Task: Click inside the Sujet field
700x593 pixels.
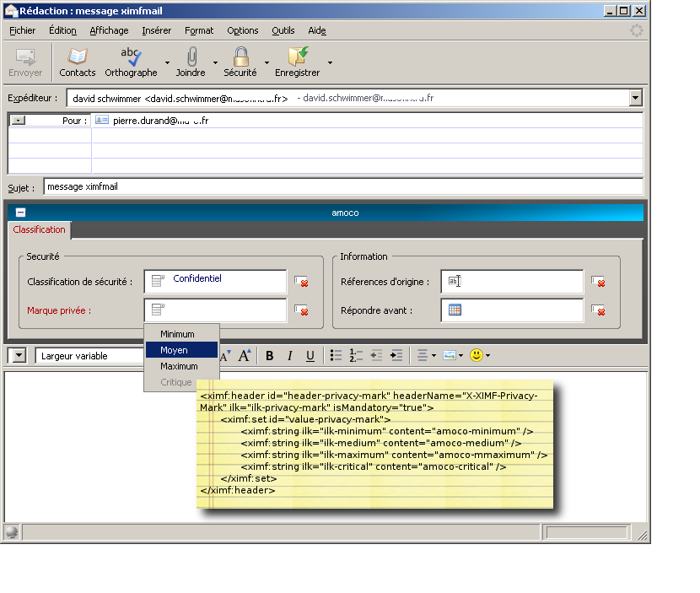Action: pos(253,186)
